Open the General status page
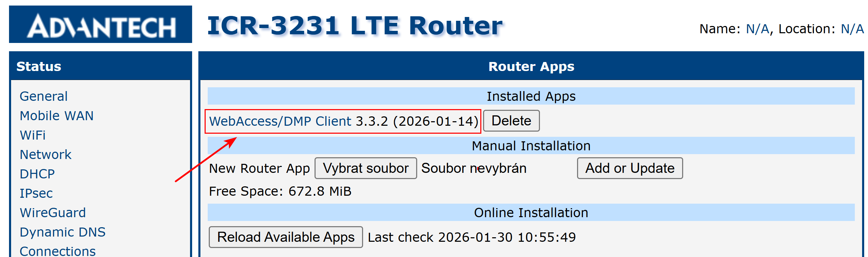 click(43, 96)
